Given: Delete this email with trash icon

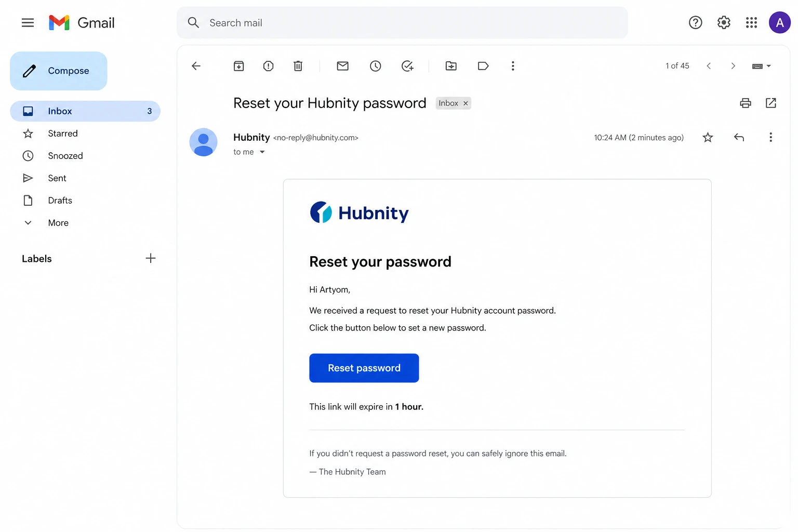Looking at the screenshot, I should click(x=298, y=66).
